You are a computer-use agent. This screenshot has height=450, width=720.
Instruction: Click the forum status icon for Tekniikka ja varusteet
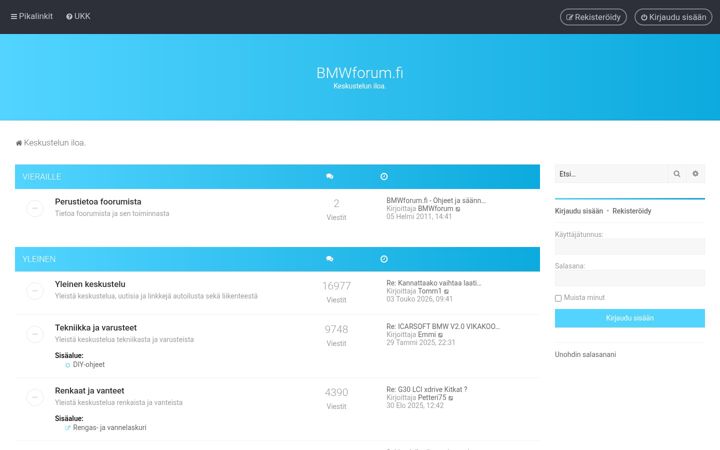pyautogui.click(x=35, y=334)
